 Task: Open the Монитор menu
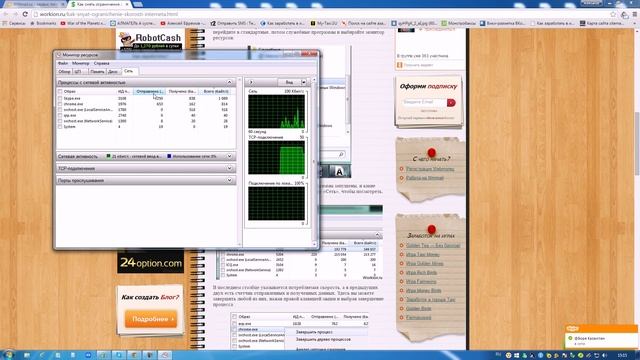point(80,63)
